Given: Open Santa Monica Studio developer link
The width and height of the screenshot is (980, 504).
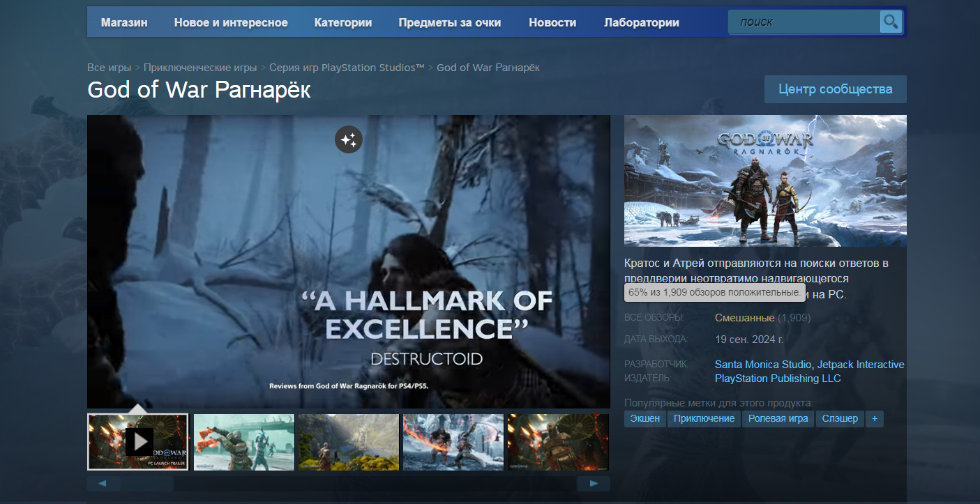Looking at the screenshot, I should [762, 365].
